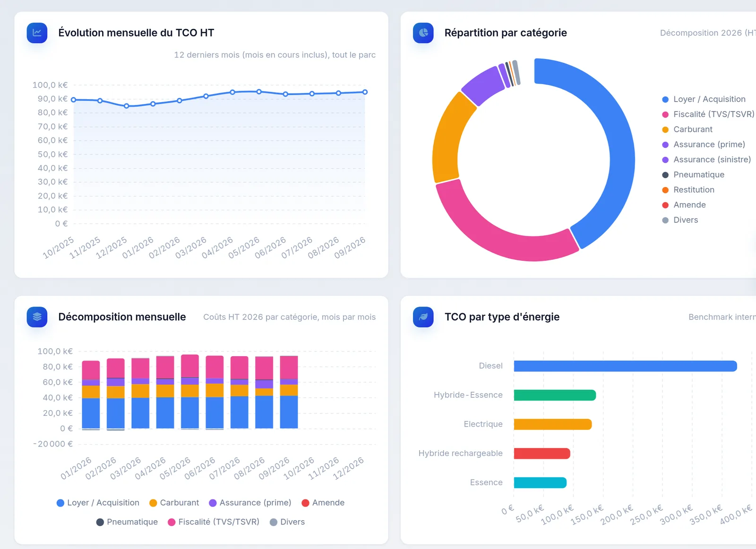
Task: Click the orange Electrique bar
Action: (553, 424)
